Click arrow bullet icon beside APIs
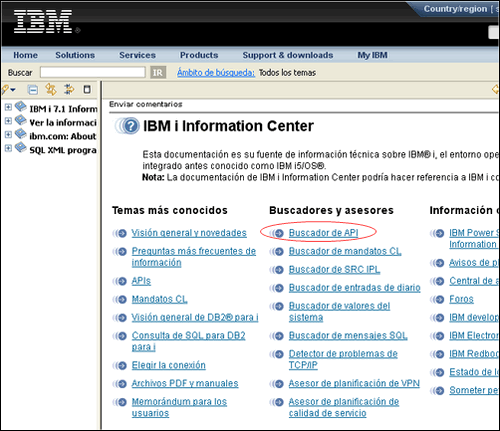The image size is (500, 431). click(120, 281)
